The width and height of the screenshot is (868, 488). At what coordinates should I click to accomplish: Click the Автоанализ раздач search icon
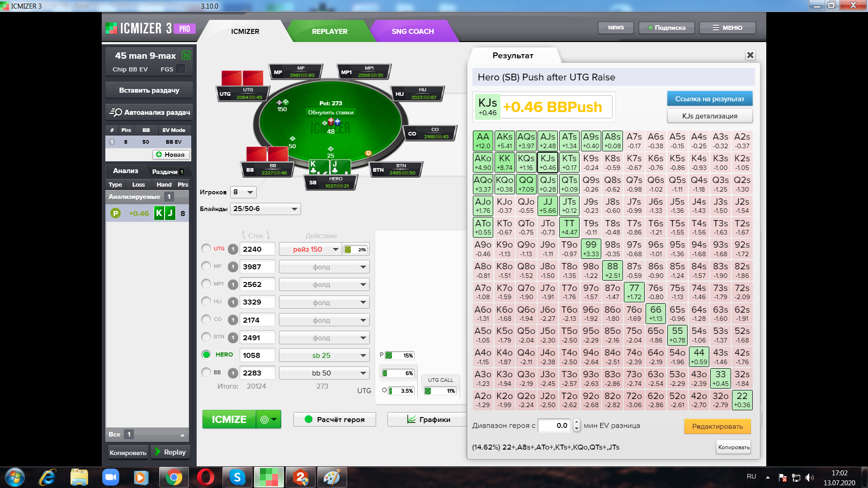click(x=116, y=112)
